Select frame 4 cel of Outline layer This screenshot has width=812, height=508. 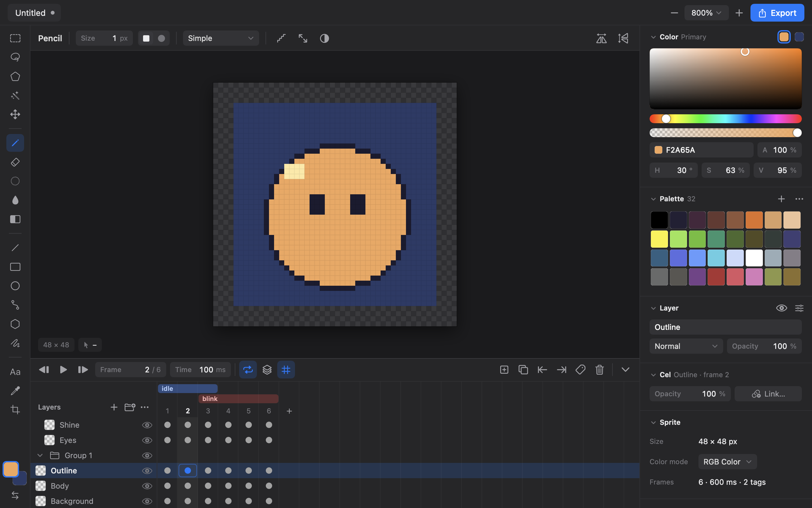(x=228, y=471)
